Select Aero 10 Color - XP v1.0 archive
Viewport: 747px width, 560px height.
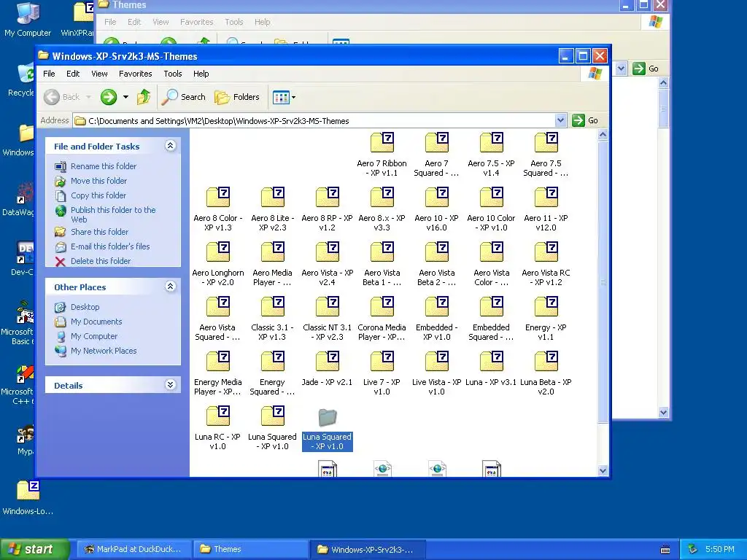[491, 209]
